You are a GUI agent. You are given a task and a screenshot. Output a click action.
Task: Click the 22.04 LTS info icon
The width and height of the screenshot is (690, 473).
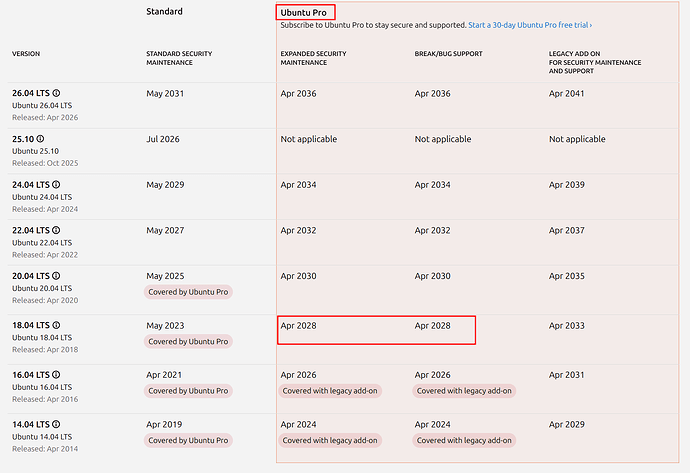pos(56,230)
